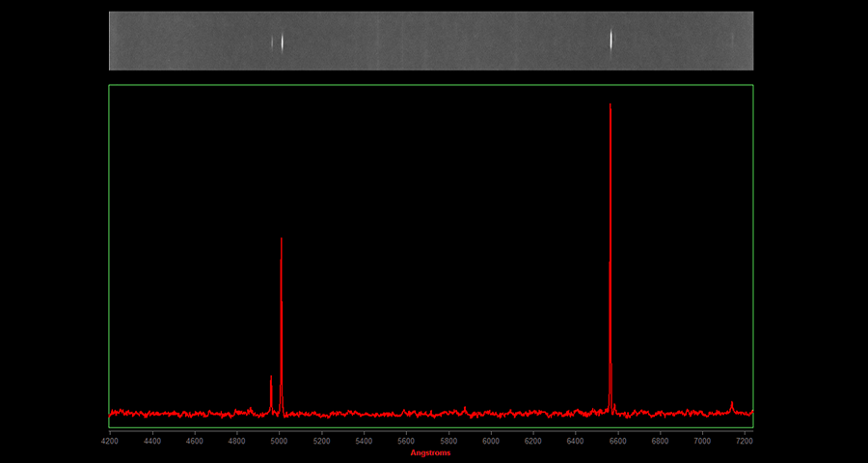The image size is (868, 463).
Task: Select the 5000 wavelength tick label
Action: pyautogui.click(x=279, y=441)
